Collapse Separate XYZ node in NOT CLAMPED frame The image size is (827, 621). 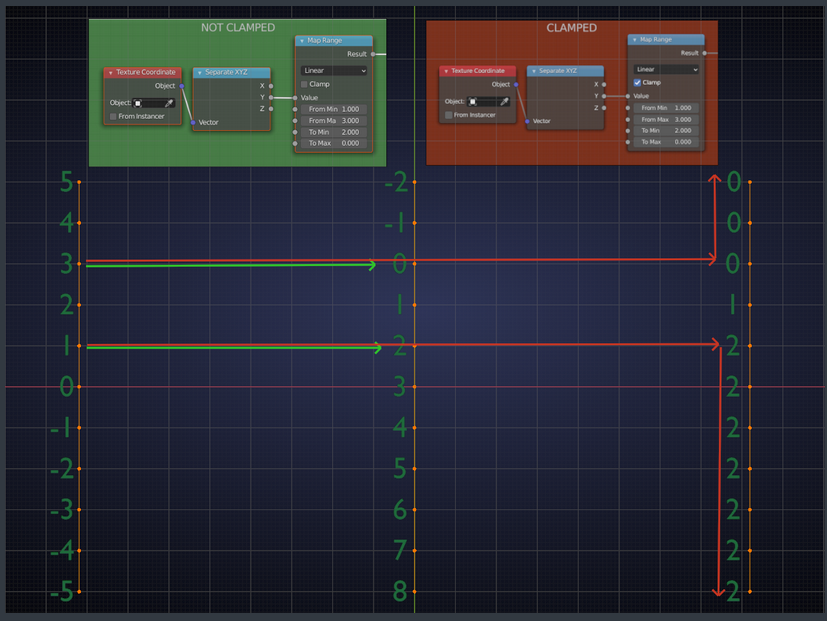199,72
